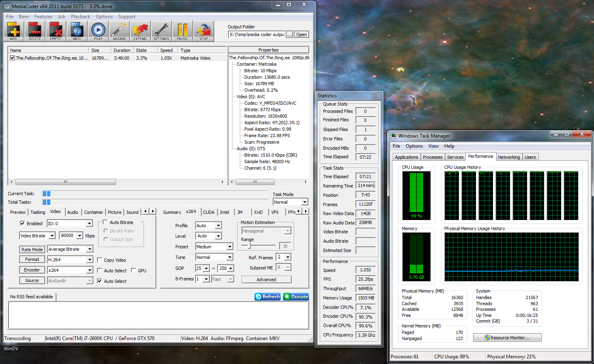The width and height of the screenshot is (594, 364).
Task: Enable the Copy Video checkbox
Action: click(99, 260)
